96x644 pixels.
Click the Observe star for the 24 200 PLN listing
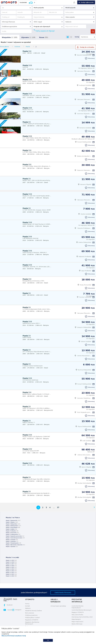click(86, 58)
